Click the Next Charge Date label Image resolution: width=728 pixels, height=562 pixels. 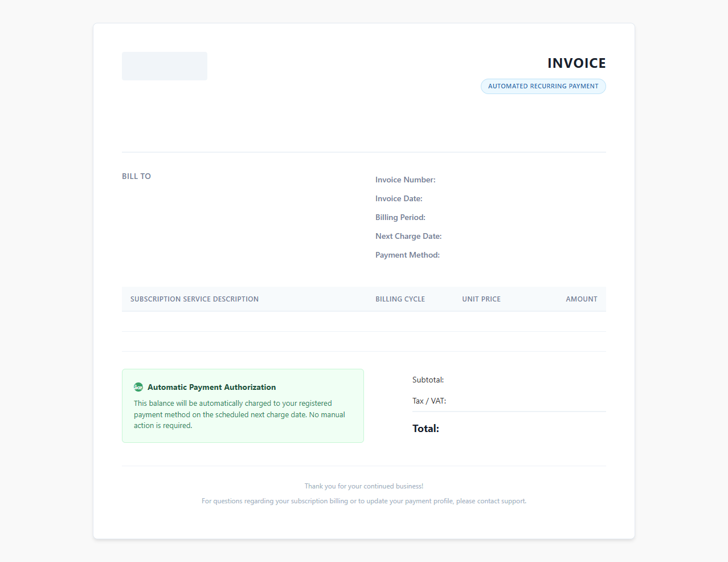coord(408,236)
